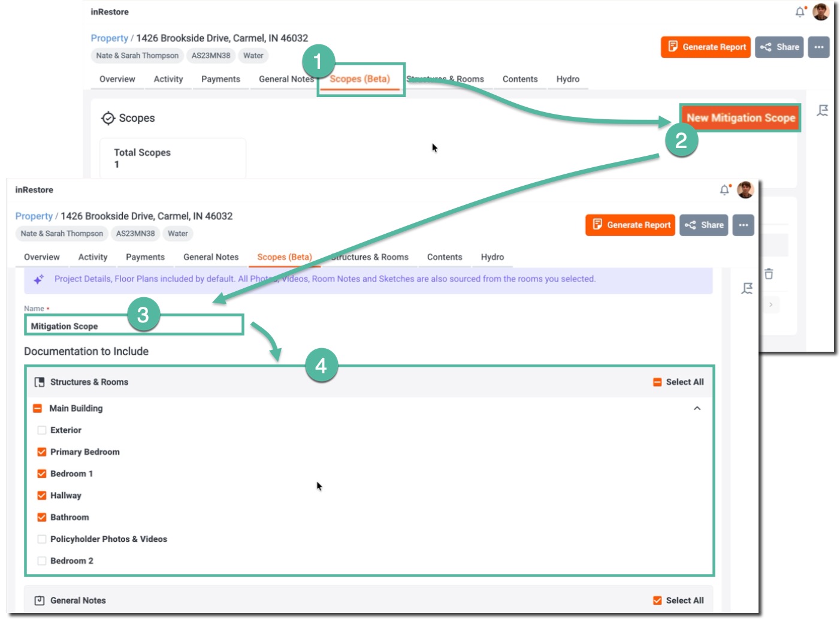Click the user avatar in the foreground window
The height and width of the screenshot is (619, 840).
pos(745,190)
